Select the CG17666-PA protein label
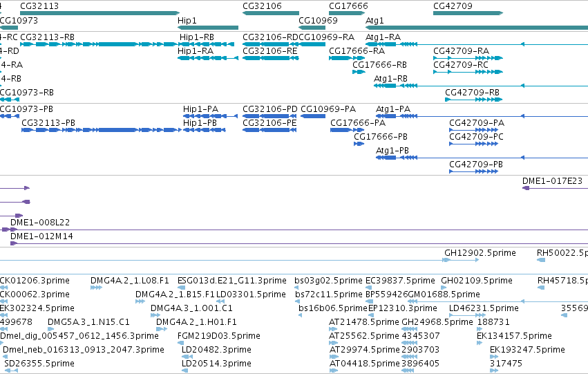 pos(358,123)
